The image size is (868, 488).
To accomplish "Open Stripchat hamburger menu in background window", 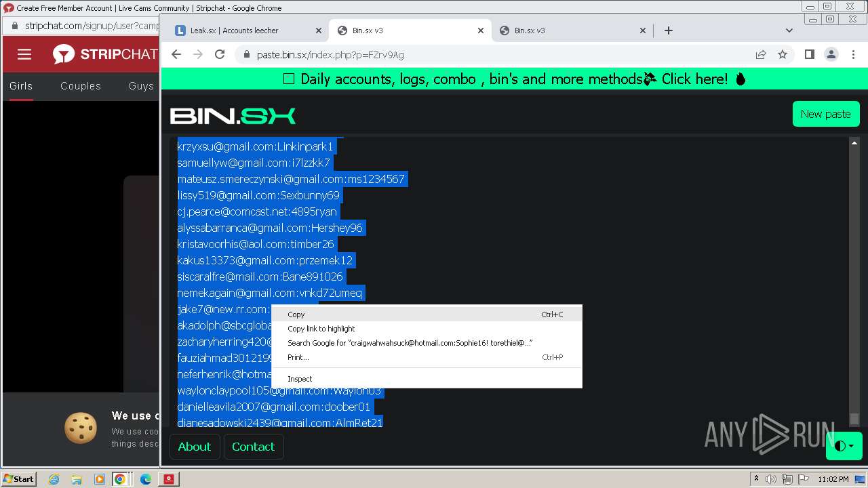I will [x=24, y=54].
